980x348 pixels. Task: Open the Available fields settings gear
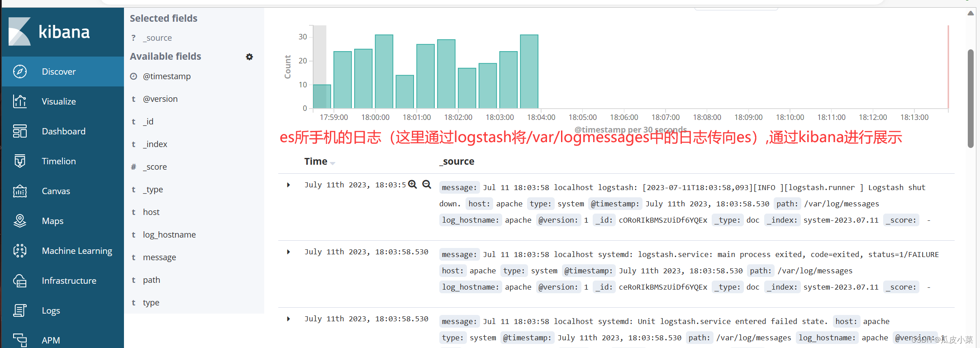(249, 57)
